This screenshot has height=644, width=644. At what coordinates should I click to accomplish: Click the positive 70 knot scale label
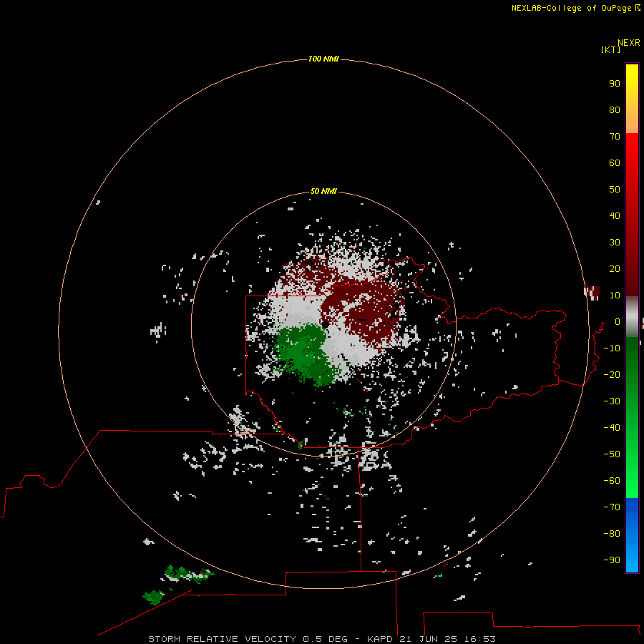[x=615, y=137]
